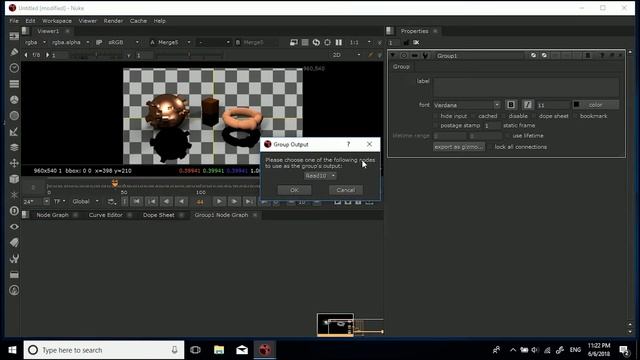Click the Group1 node name field

click(479, 56)
